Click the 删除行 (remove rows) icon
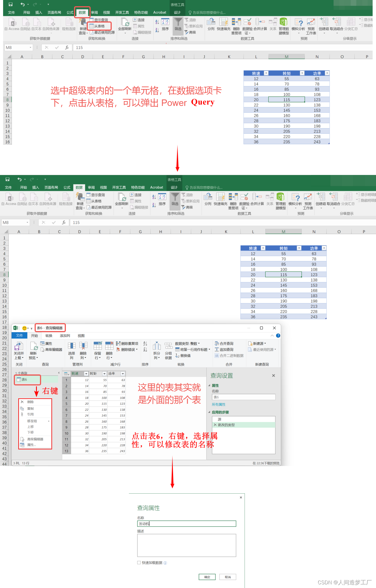The width and height of the screenshot is (376, 588). click(109, 350)
